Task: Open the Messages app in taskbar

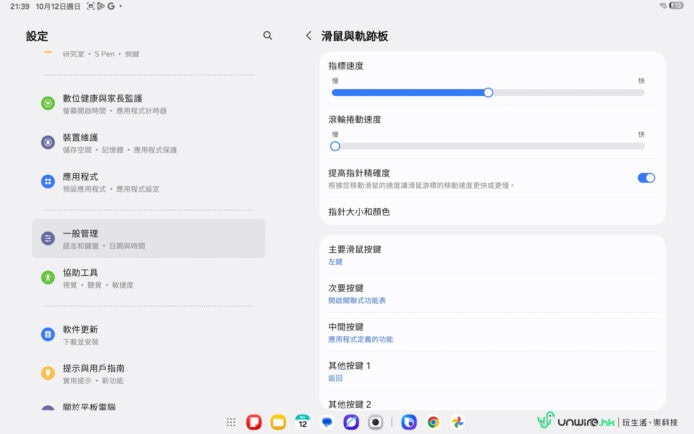Action: tap(327, 423)
